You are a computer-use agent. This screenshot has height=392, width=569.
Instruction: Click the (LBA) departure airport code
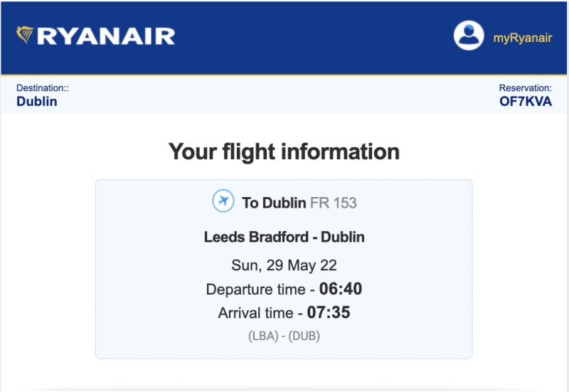coord(264,336)
